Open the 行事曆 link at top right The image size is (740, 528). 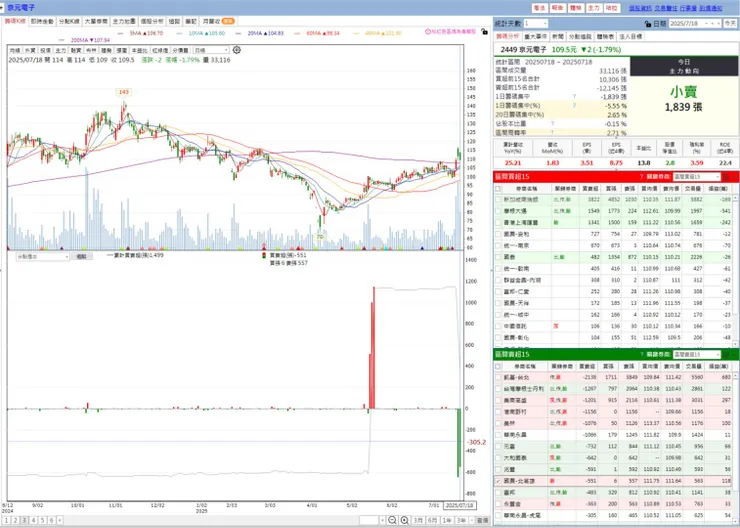click(688, 8)
